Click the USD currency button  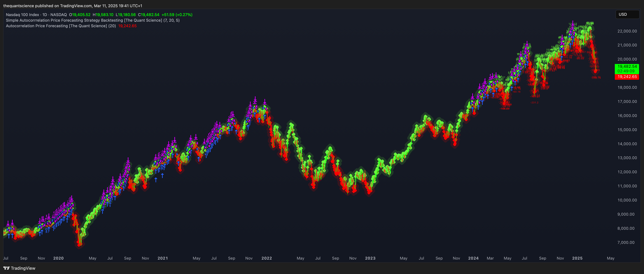click(627, 14)
